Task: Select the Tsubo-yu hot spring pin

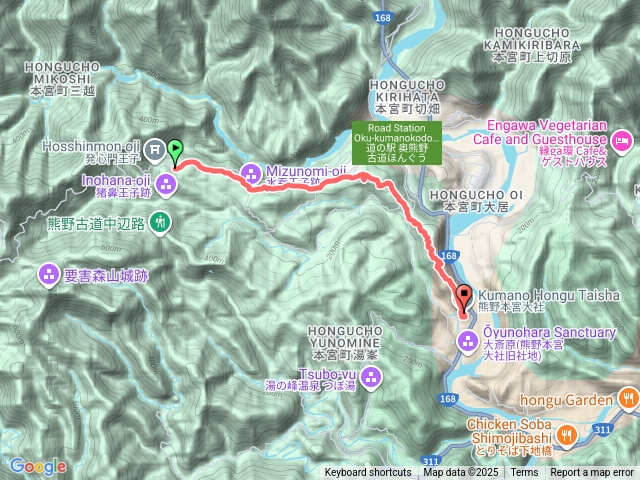Action: point(371,378)
